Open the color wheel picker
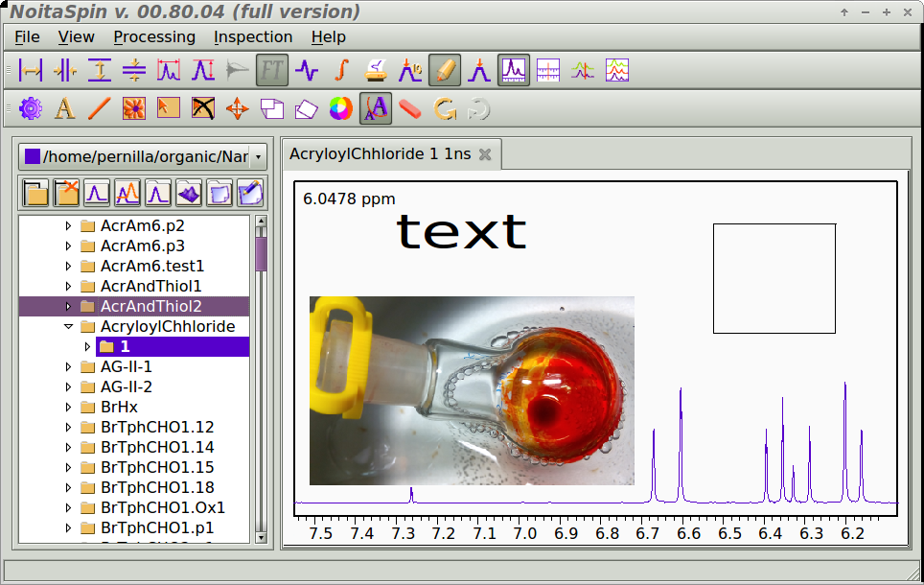This screenshot has height=585, width=924. [340, 109]
